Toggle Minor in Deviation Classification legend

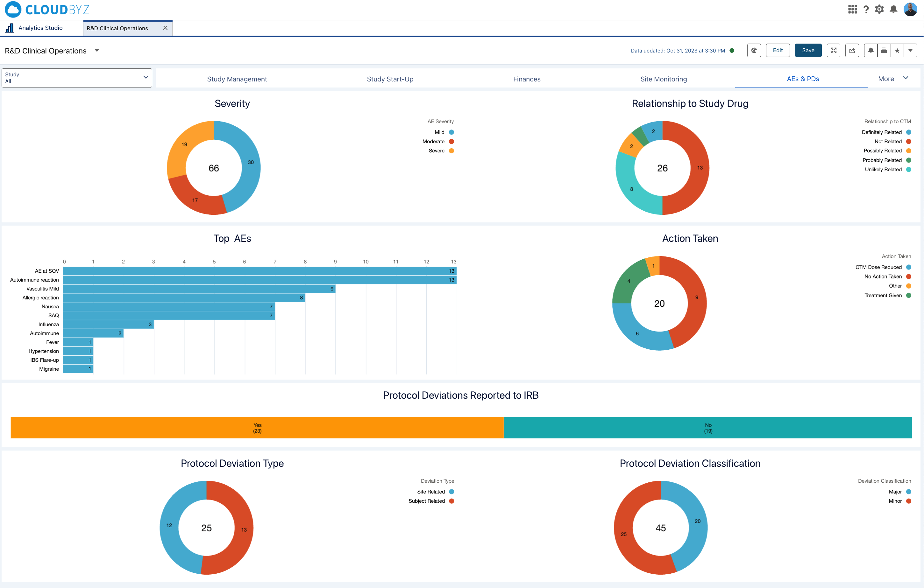pos(900,501)
